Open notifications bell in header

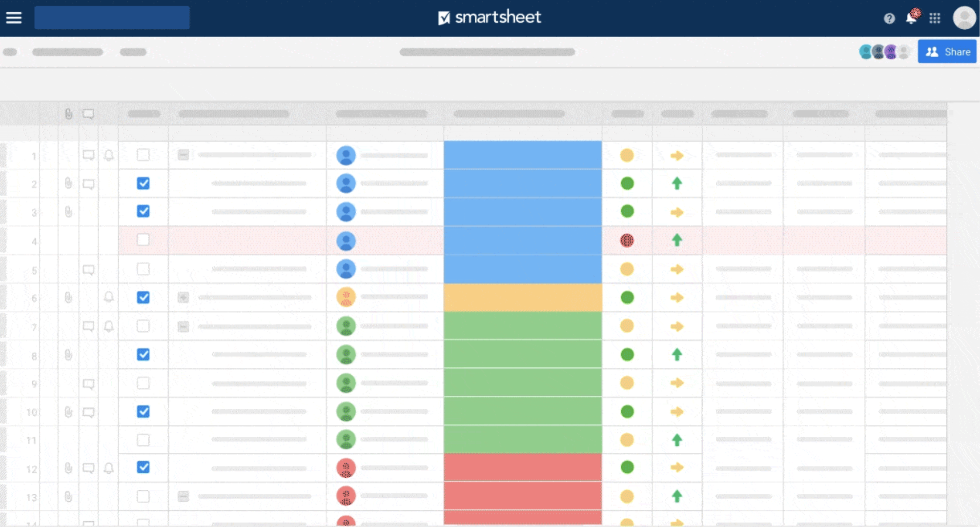[x=911, y=18]
